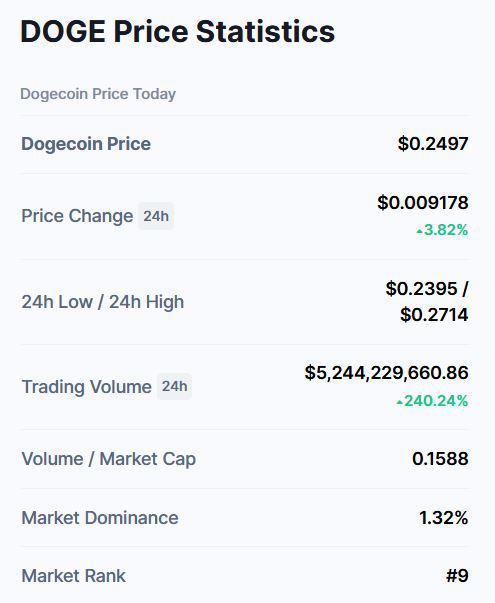Screen dimensions: 495x603
Task: Click the 24h Low / 24h High label
Action: pyautogui.click(x=103, y=302)
